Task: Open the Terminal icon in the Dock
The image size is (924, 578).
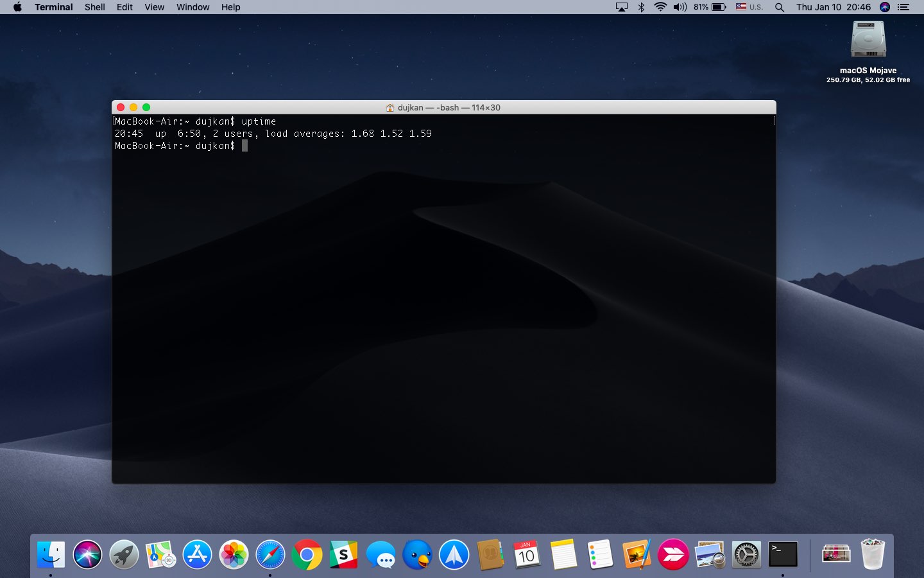Action: [783, 554]
